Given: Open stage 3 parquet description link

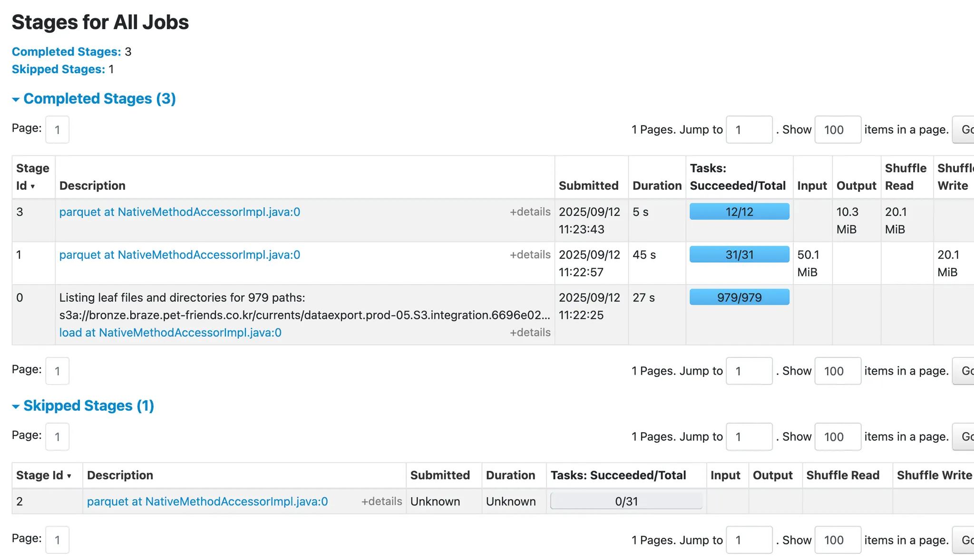Looking at the screenshot, I should [179, 212].
